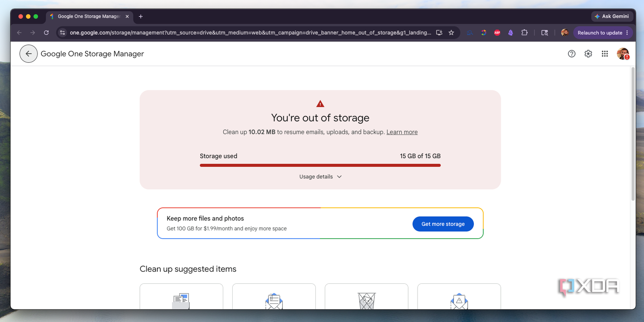The height and width of the screenshot is (322, 644).
Task: Click the macOS green fullscreen button
Action: [36, 16]
